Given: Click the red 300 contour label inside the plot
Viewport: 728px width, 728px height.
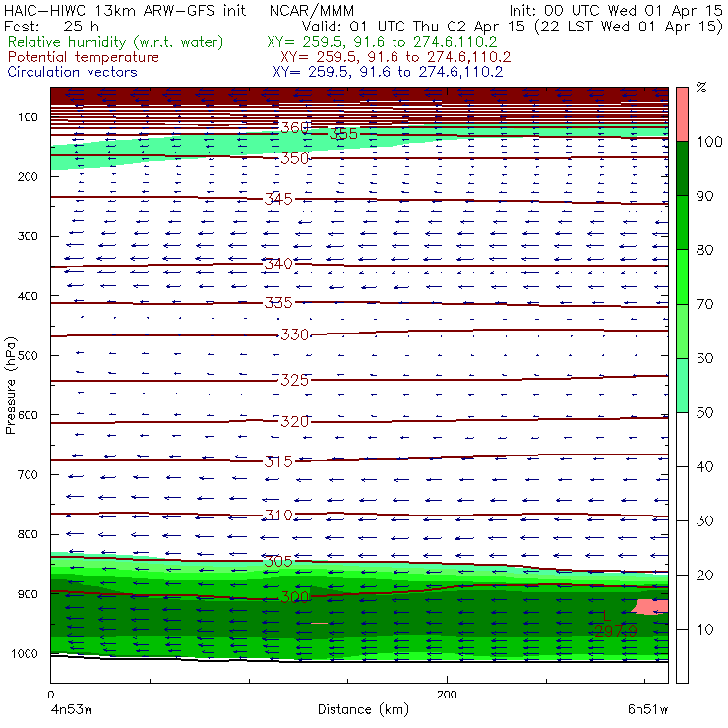Looking at the screenshot, I should pos(294,597).
